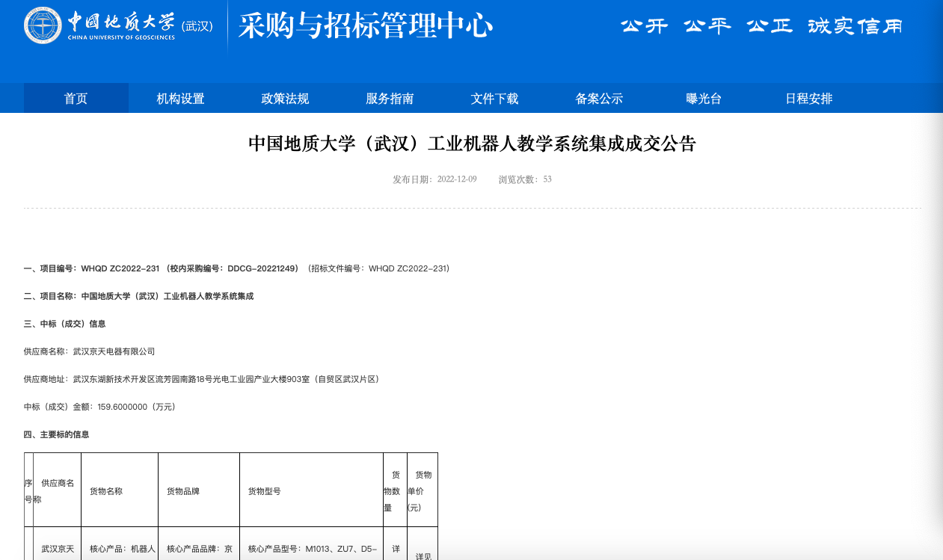Screen dimensions: 943x560
Task: Click the 中标金额 159.6000000 line
Action: (x=99, y=407)
